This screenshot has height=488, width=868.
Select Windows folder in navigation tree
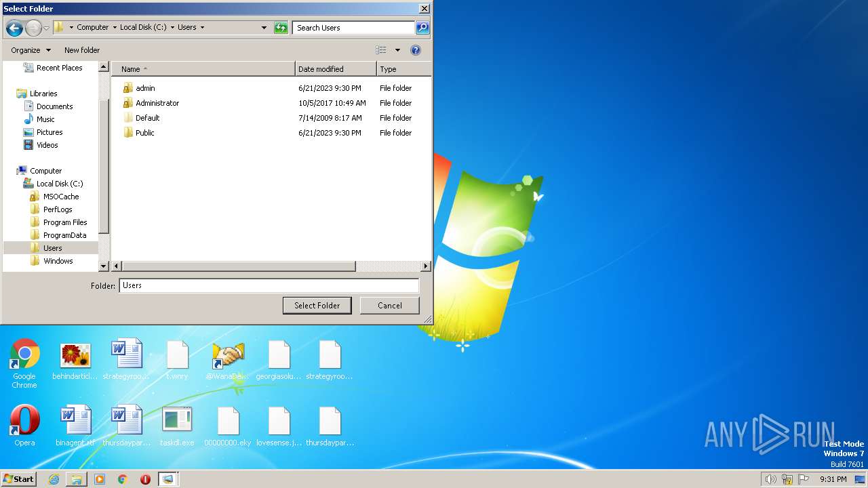[x=52, y=261]
